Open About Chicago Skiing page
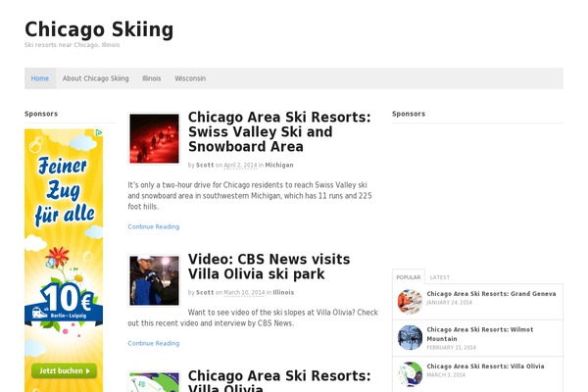 click(x=96, y=78)
